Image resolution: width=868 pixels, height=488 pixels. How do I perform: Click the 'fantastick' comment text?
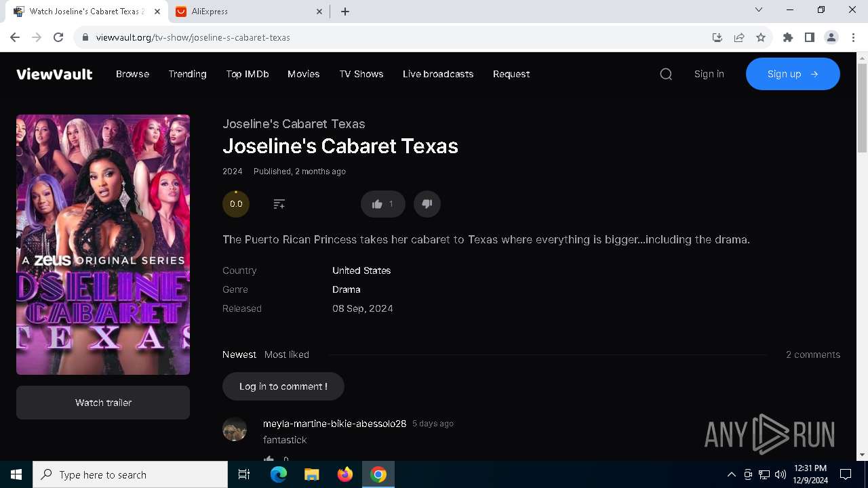pos(285,440)
